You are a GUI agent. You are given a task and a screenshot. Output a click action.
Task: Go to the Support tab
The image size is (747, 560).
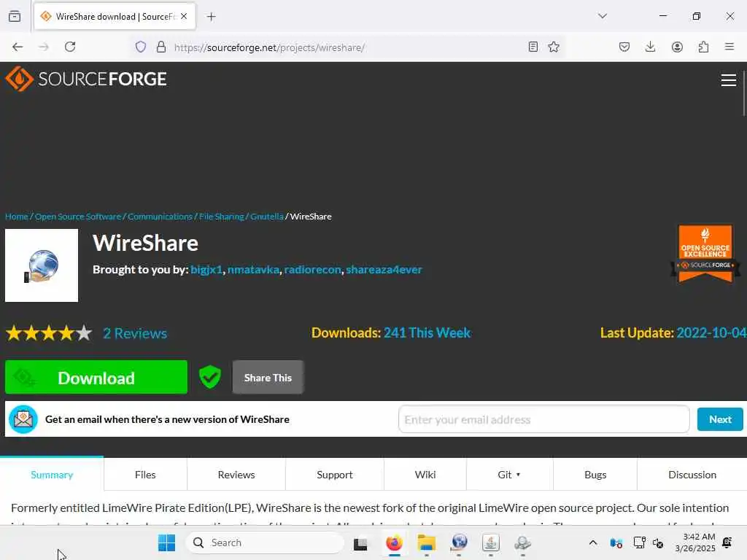tap(334, 474)
